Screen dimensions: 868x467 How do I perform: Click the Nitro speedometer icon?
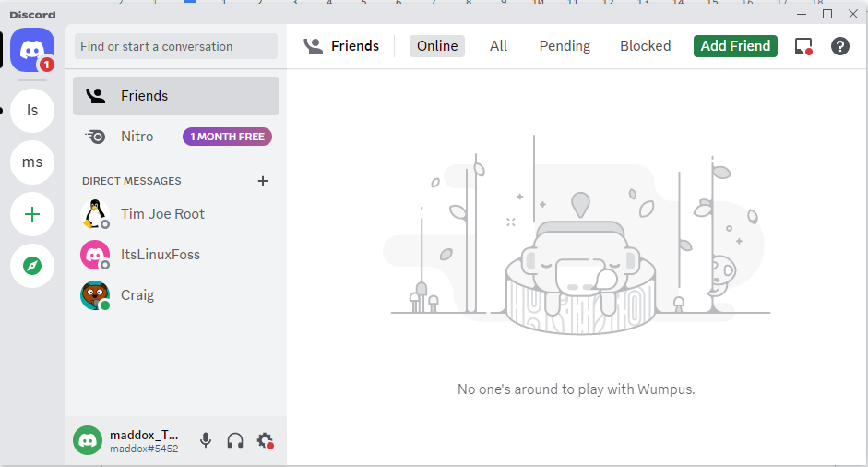95,137
